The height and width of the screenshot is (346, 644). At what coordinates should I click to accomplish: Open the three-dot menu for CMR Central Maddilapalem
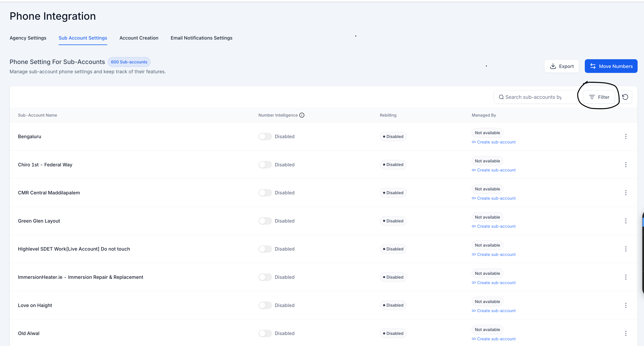625,193
